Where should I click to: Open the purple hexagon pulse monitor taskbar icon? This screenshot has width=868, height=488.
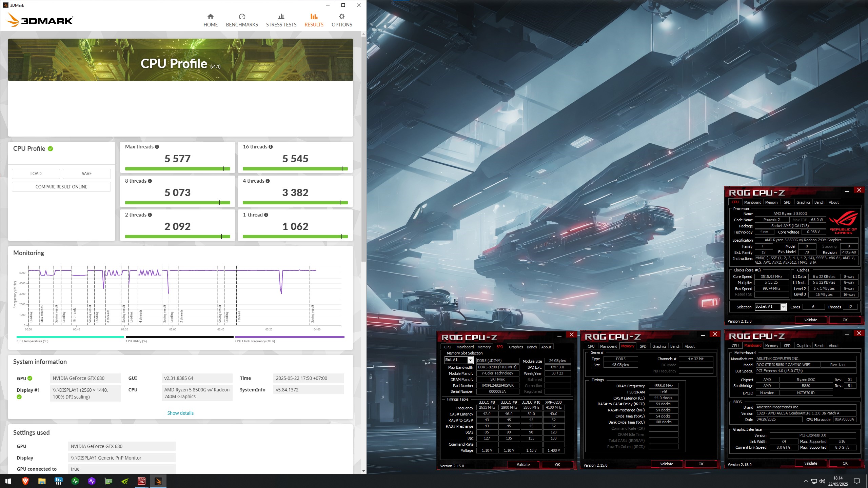click(x=92, y=481)
